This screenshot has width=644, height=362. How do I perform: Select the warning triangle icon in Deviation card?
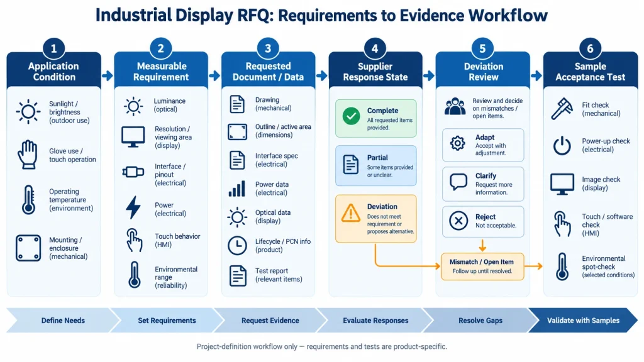click(351, 213)
